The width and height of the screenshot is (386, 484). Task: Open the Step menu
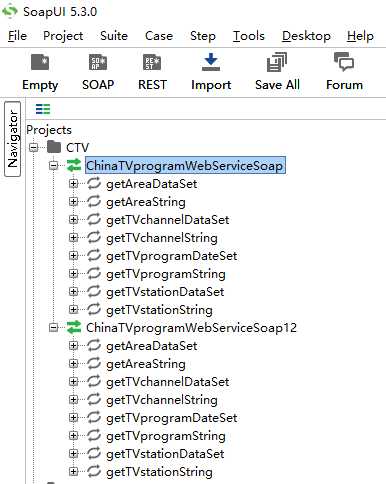203,36
